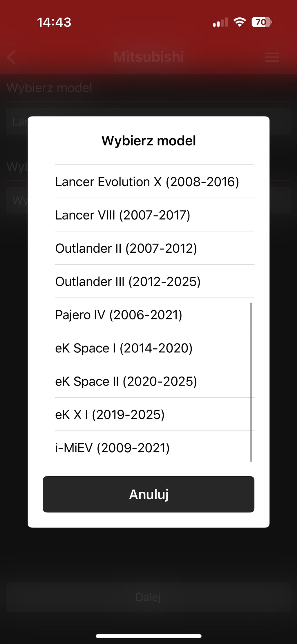Tap the battery level indicator
Image resolution: width=297 pixels, height=644 pixels.
[x=262, y=22]
